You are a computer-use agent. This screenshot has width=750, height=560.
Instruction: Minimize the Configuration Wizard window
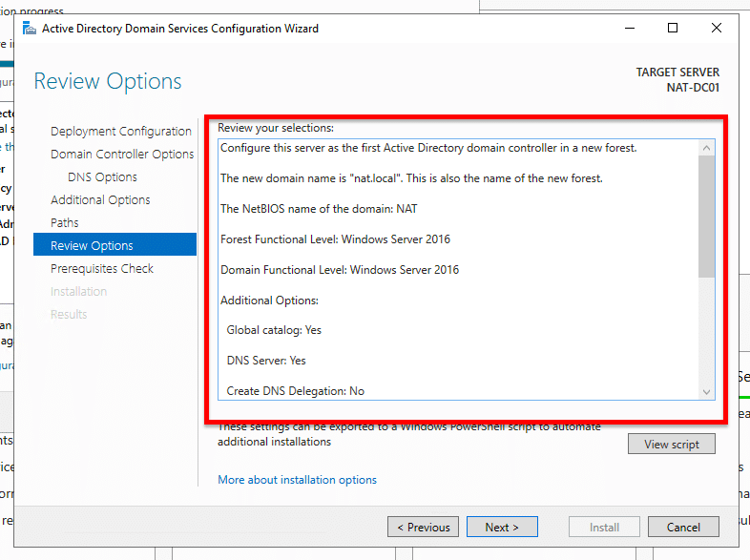tap(630, 29)
